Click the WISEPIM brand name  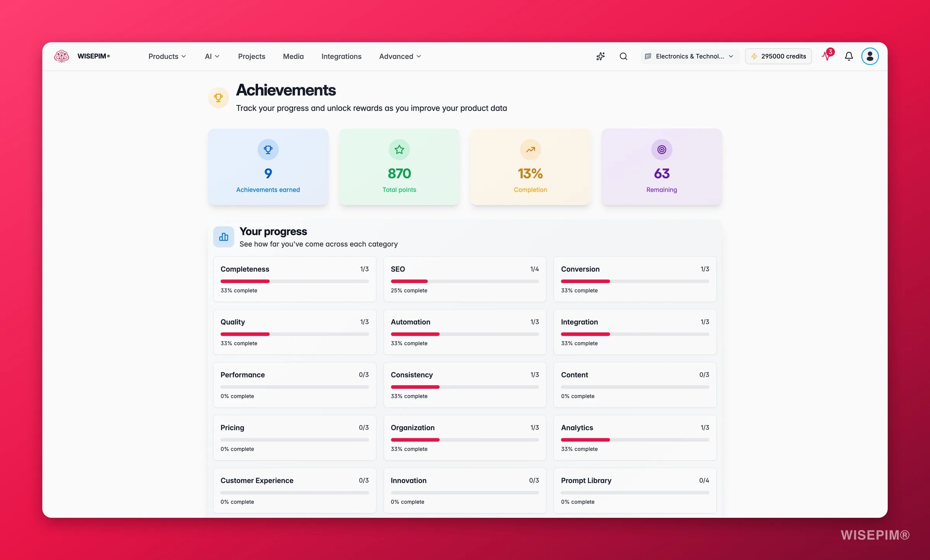pos(93,56)
